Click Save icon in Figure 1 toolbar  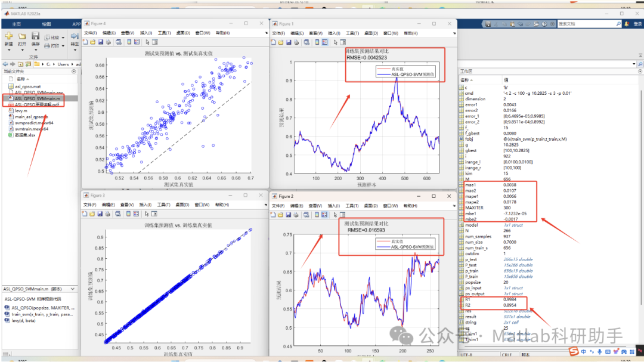coord(289,42)
